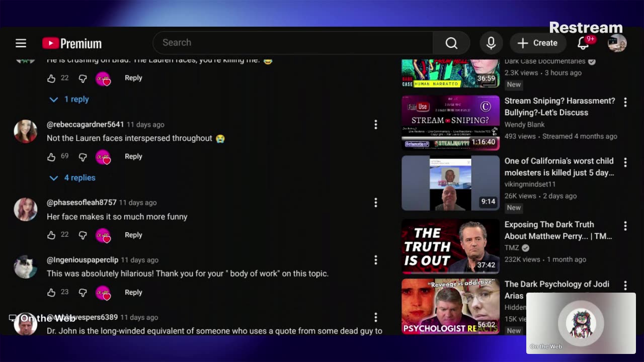Open @phasesofleah8757's profile avatar
This screenshot has height=362, width=644.
(25, 209)
